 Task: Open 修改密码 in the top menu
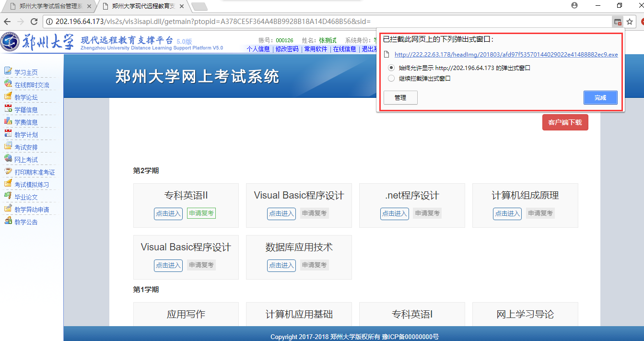tap(287, 49)
